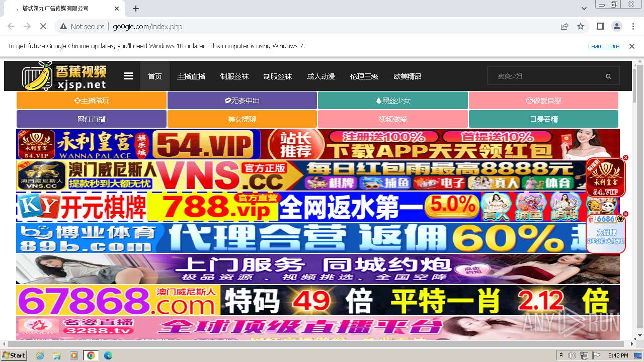
Task: Click the xjsp.net banana logo
Action: tap(64, 76)
